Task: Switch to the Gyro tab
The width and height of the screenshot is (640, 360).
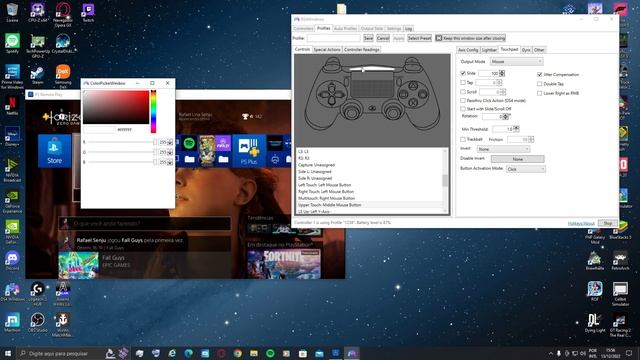Action: click(526, 50)
